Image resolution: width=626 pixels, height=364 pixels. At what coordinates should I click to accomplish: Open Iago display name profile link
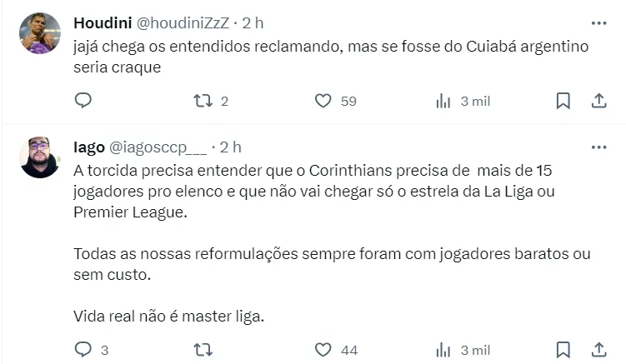tap(89, 147)
